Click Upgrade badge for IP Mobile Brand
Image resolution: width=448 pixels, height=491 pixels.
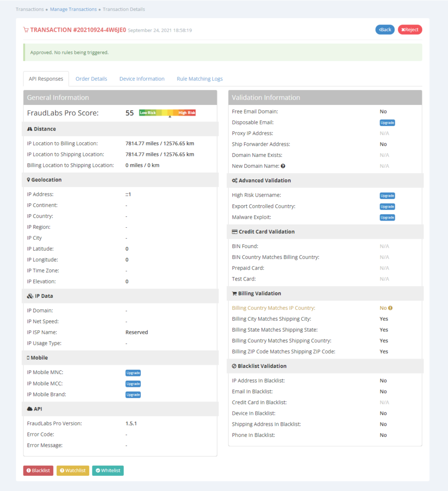pyautogui.click(x=133, y=395)
